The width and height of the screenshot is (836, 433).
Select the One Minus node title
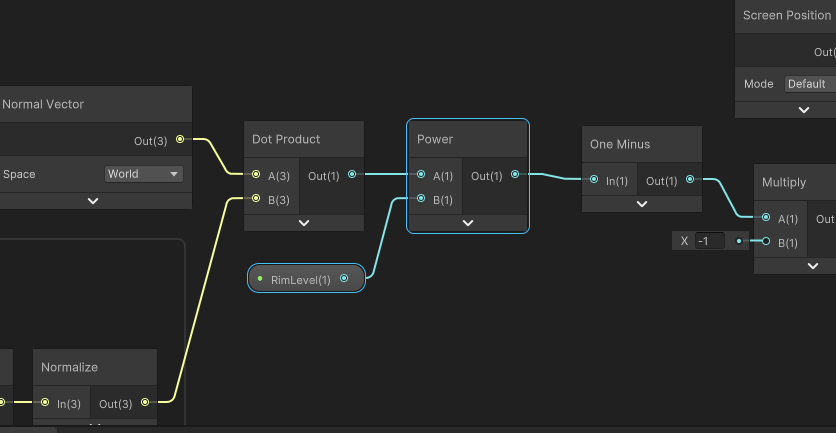point(620,144)
